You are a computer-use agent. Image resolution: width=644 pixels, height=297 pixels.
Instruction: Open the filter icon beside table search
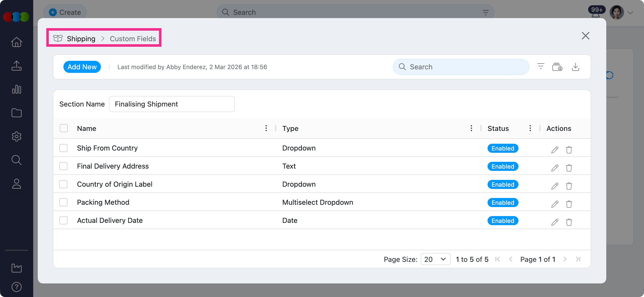point(541,67)
